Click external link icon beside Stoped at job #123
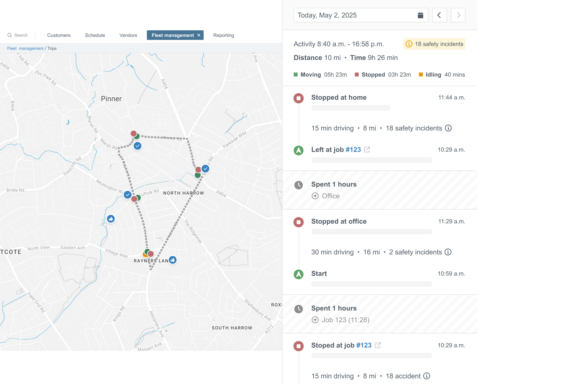This screenshot has width=588, height=387. (378, 345)
